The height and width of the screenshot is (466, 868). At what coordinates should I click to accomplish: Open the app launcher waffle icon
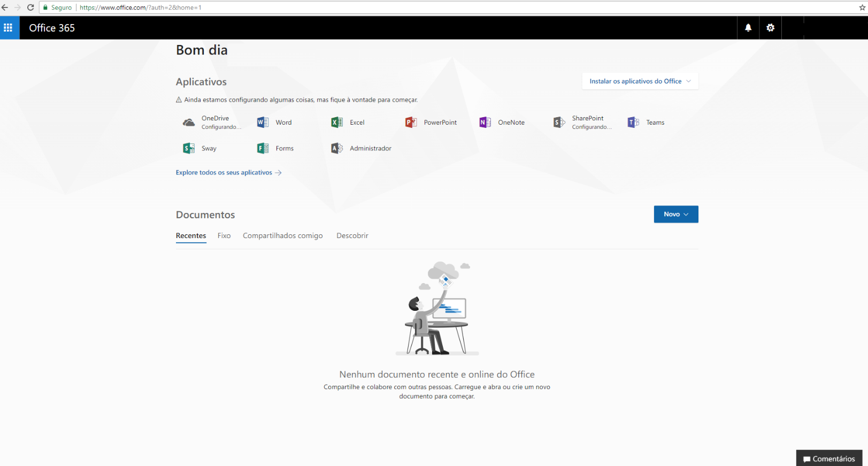tap(8, 28)
